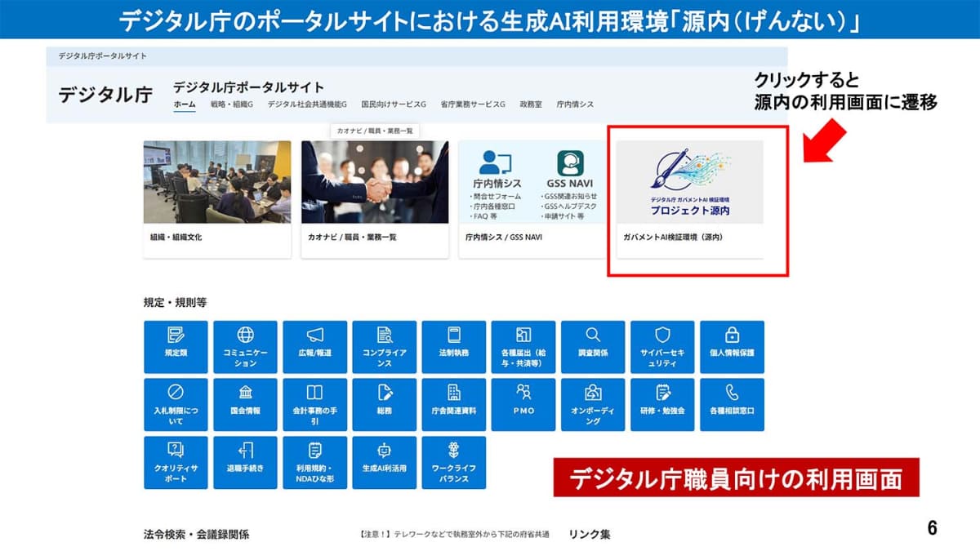The width and height of the screenshot is (980, 551).
Task: Open the 研修・勉強会 tile
Action: pos(662,405)
